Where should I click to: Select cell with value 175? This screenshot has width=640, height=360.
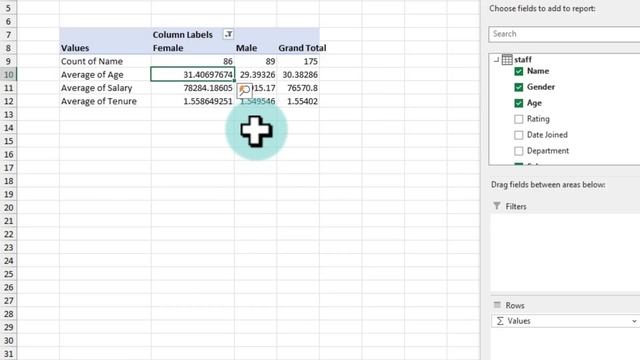click(x=298, y=61)
